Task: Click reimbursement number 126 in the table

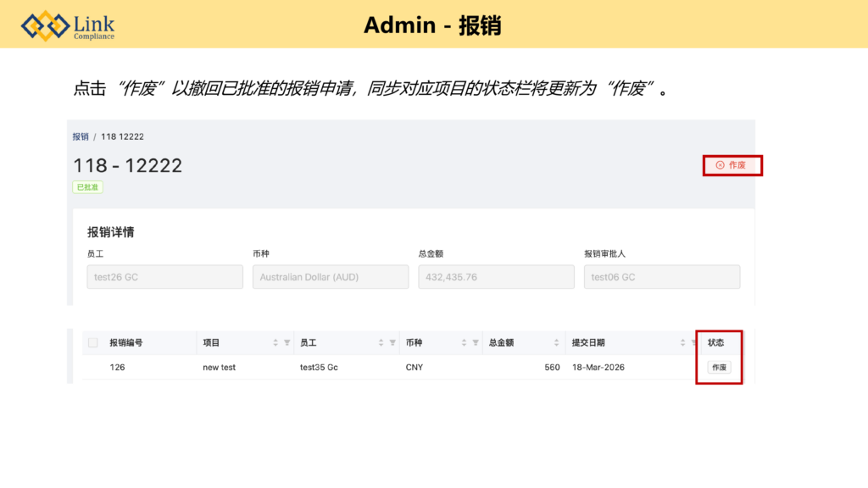Action: click(118, 368)
